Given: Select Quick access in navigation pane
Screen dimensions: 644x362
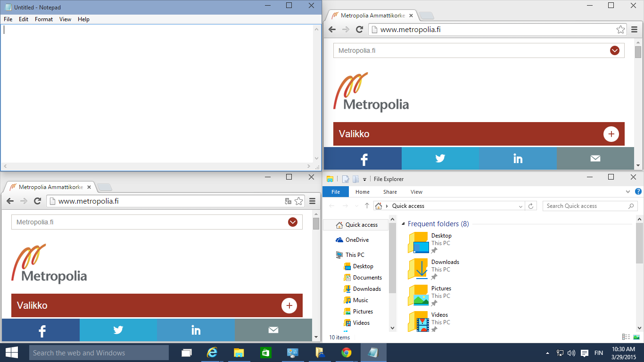Looking at the screenshot, I should pyautogui.click(x=356, y=225).
